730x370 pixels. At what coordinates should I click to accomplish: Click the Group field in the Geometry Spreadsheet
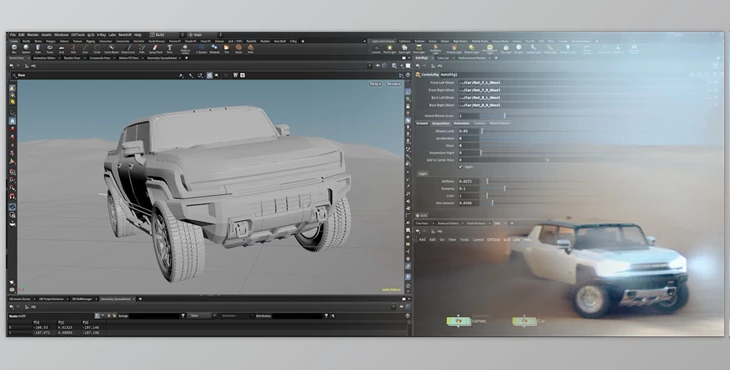coord(154,316)
